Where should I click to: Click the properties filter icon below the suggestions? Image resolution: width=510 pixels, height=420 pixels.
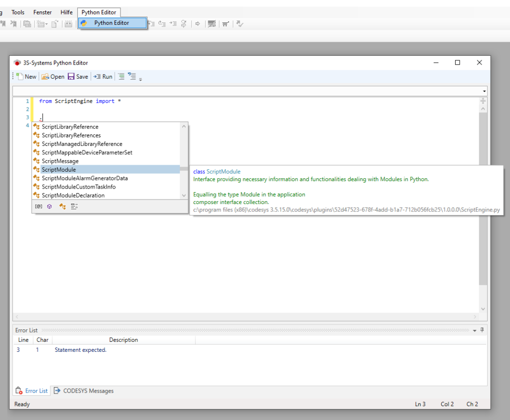click(74, 206)
